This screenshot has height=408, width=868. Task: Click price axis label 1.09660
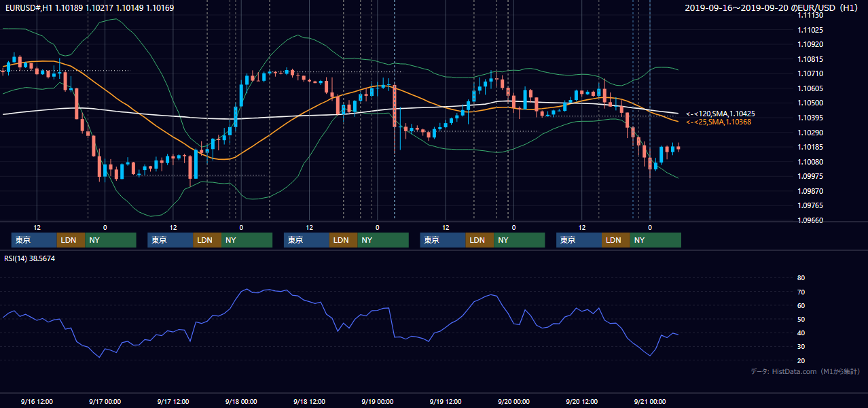(x=811, y=220)
